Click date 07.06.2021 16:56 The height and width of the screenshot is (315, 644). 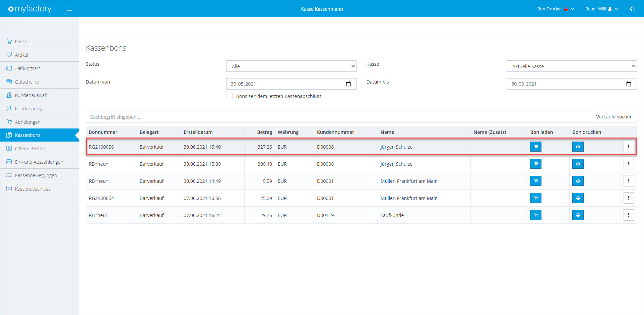[x=202, y=198]
